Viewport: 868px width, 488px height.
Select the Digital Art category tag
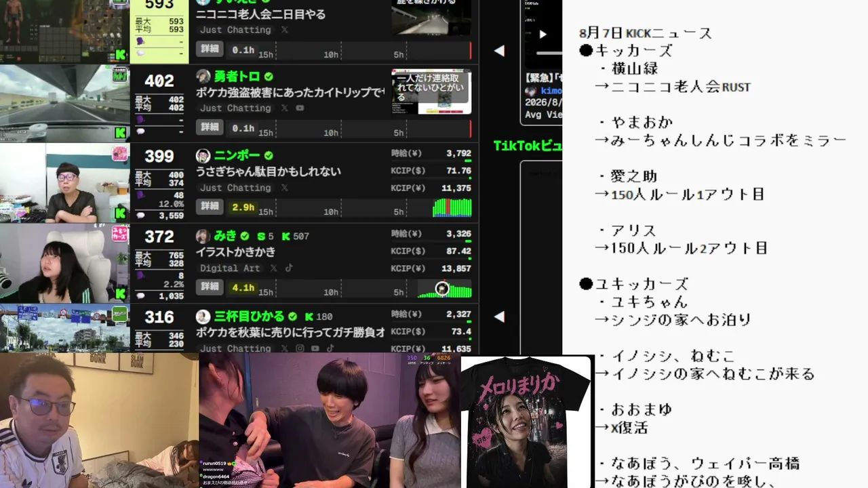tap(230, 268)
